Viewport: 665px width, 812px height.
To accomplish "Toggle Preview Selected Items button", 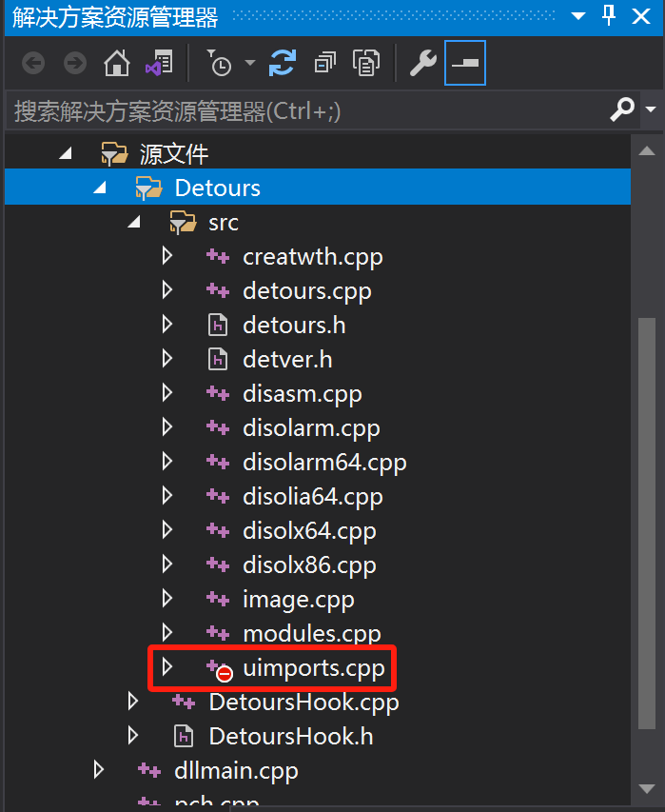I will click(464, 63).
